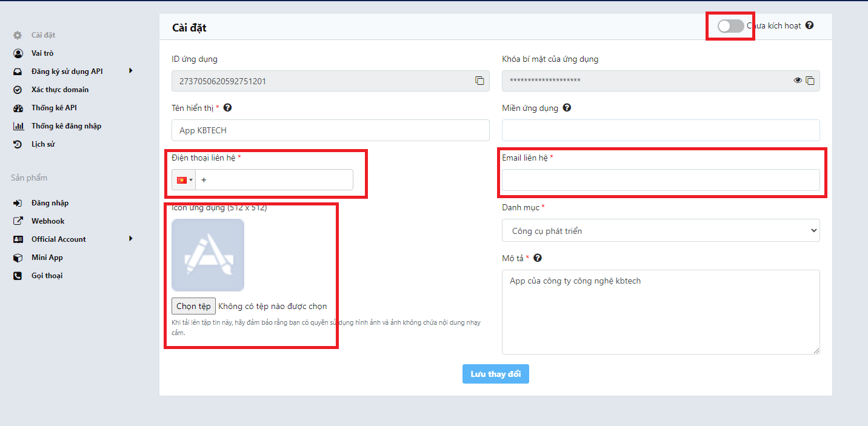
Task: Click help icon beside Mô tả
Action: tap(537, 258)
